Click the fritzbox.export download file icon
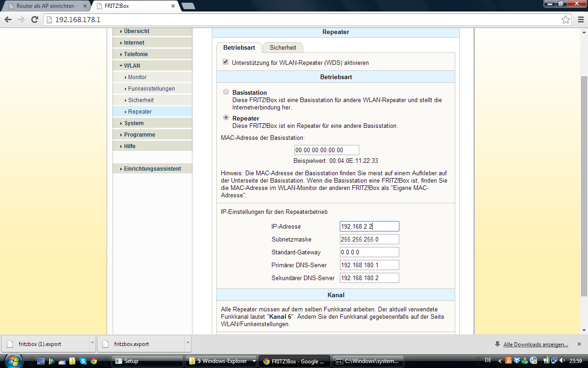 105,344
